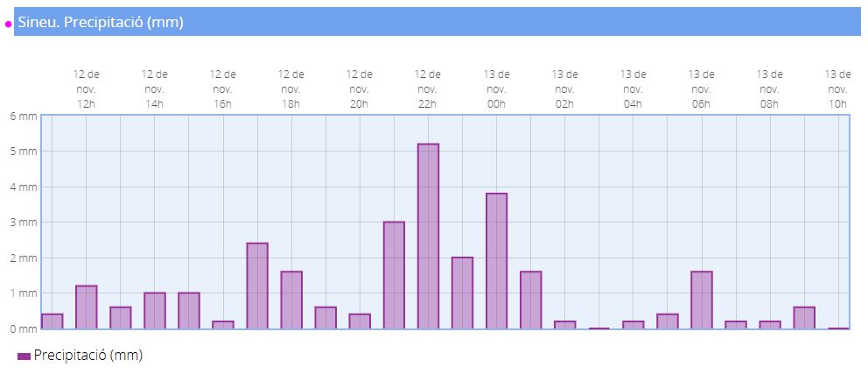The image size is (868, 374).
Task: Click the Sineu. Precipitació (mm) header bar
Action: (437, 22)
